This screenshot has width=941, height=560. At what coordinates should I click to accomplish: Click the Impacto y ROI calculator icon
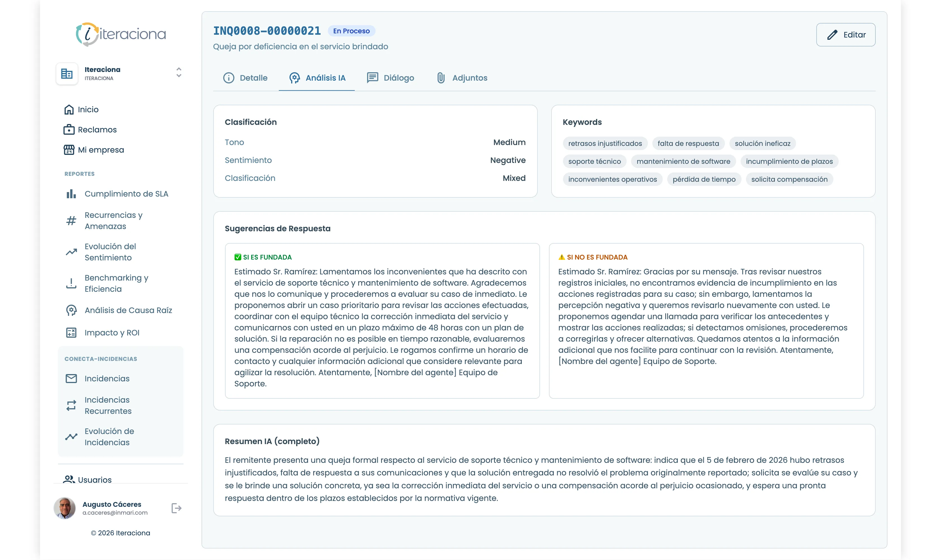point(71,332)
